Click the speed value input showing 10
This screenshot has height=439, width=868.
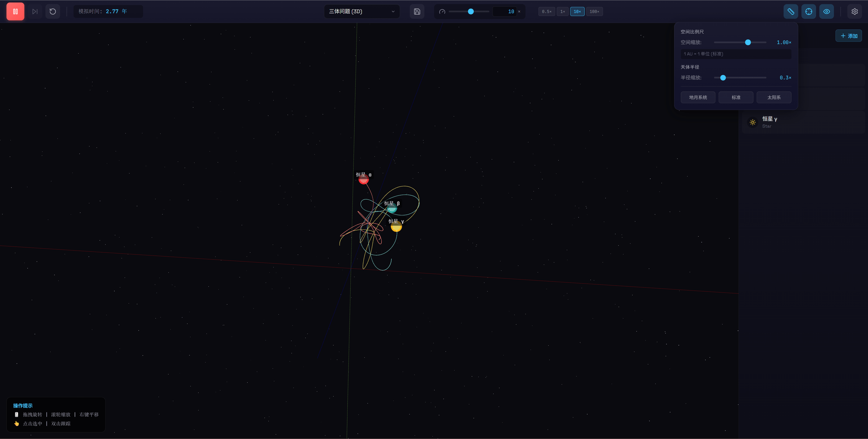point(505,12)
